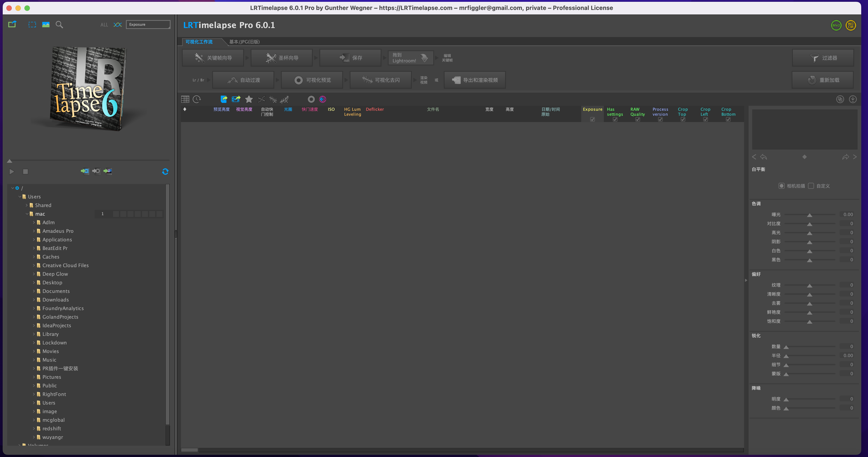Uncheck the Exposure column checkbox
The width and height of the screenshot is (868, 457).
click(592, 119)
